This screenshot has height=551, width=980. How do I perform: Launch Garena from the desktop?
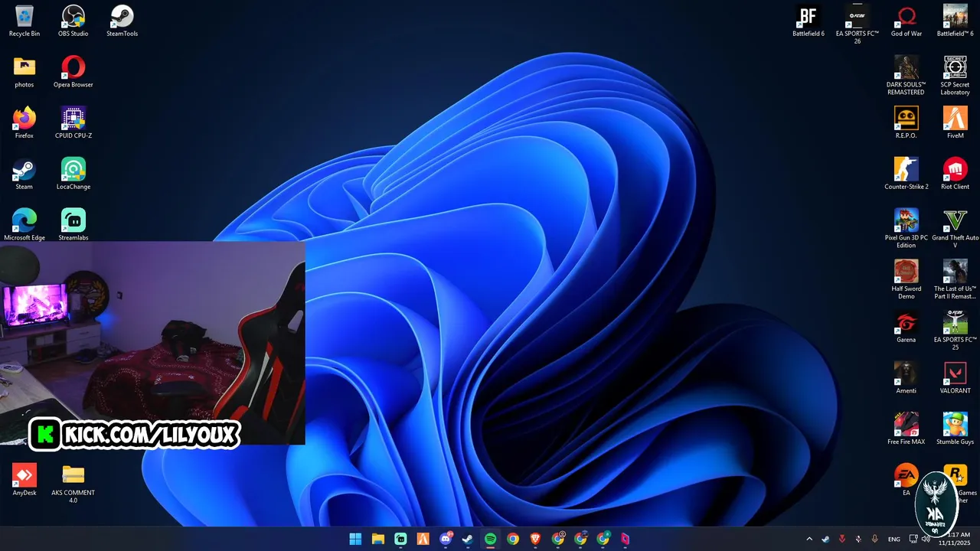[906, 327]
